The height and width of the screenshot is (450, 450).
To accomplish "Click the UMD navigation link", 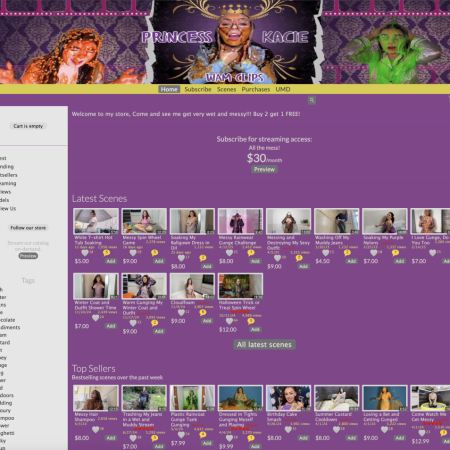I will point(283,89).
